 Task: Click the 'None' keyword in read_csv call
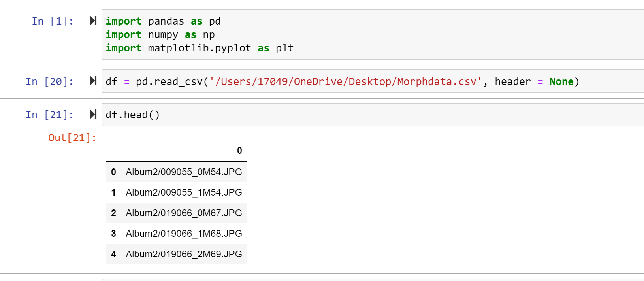coord(561,81)
